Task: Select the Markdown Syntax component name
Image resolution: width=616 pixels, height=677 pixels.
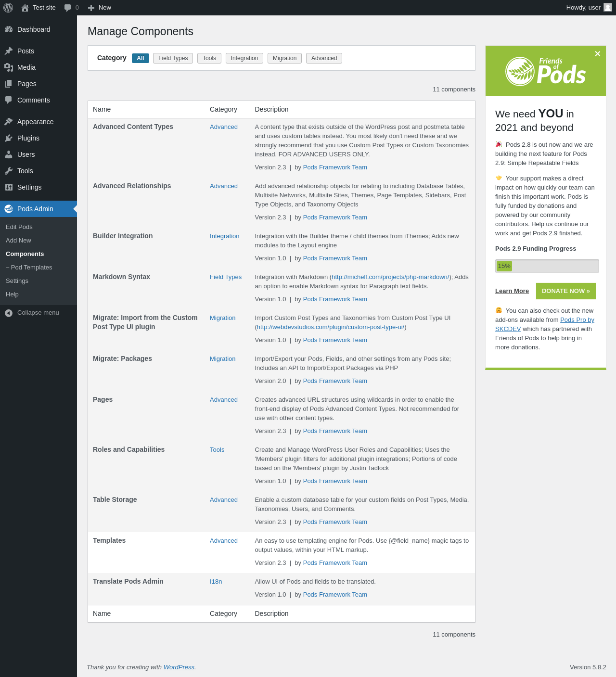Action: (121, 277)
